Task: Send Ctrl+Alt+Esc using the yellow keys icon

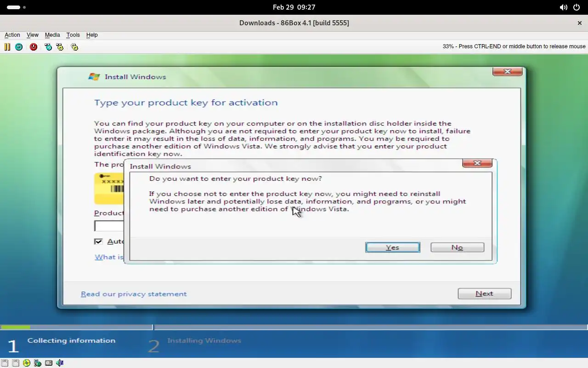Action: click(60, 47)
